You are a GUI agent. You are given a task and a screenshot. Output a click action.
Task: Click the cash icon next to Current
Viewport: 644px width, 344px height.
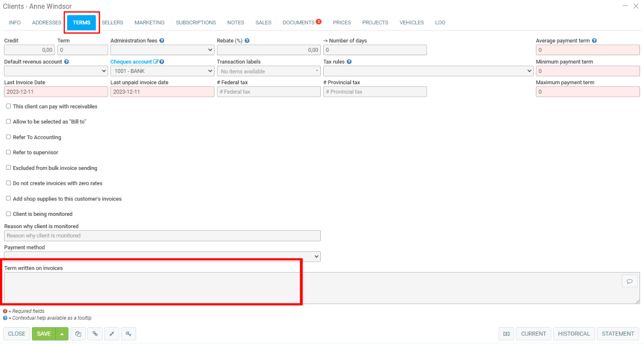coord(506,334)
